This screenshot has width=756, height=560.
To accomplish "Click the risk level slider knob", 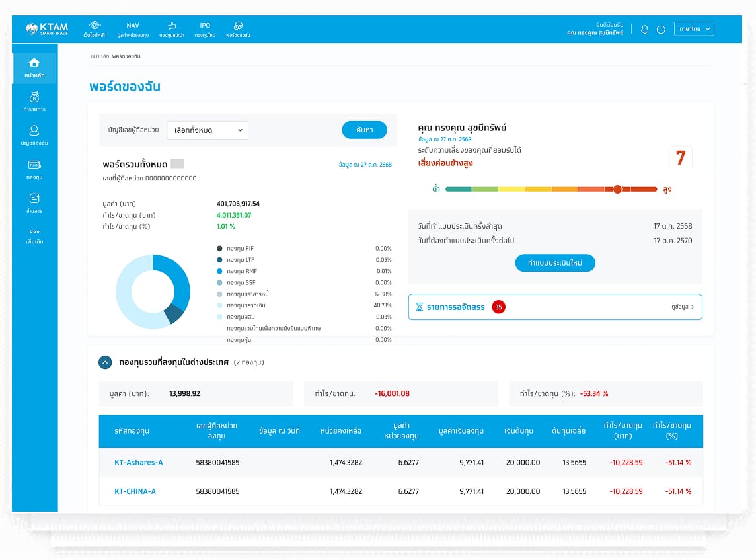I will coord(617,189).
